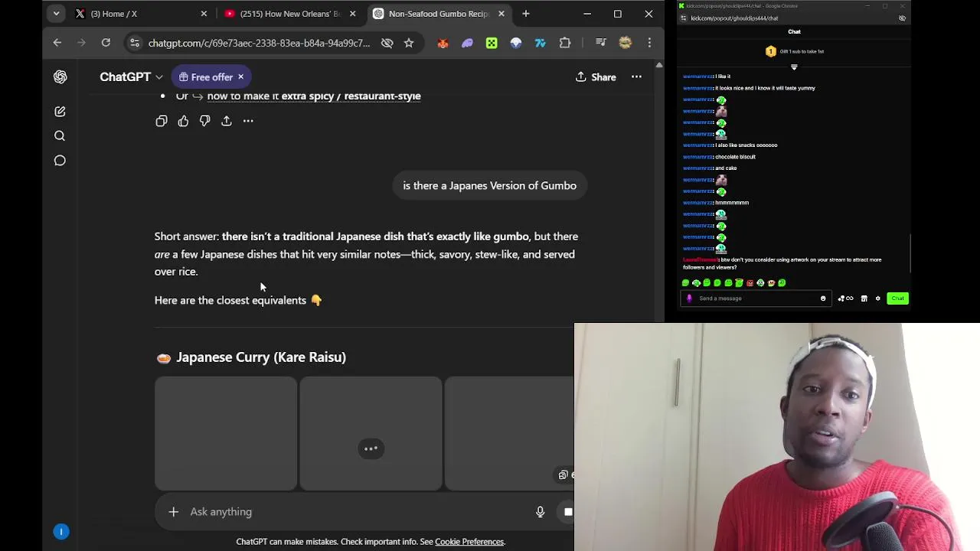Switch to the How New Orleans YouTube tab

[289, 14]
